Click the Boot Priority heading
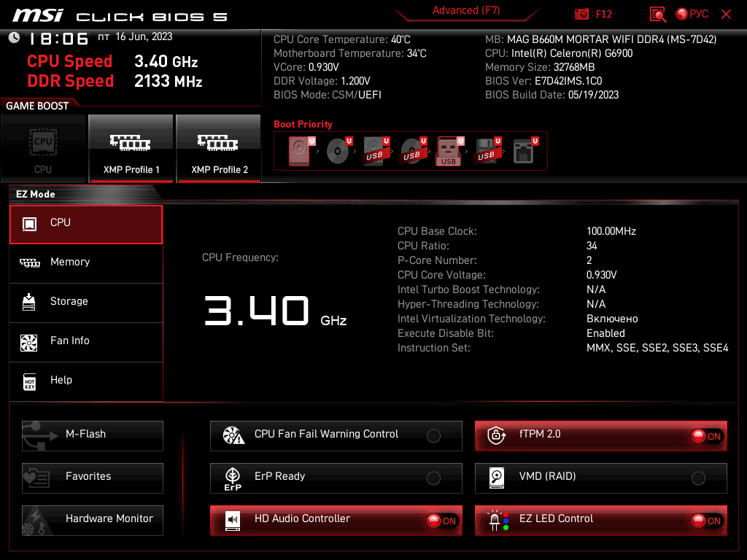Image resolution: width=747 pixels, height=560 pixels. [303, 124]
